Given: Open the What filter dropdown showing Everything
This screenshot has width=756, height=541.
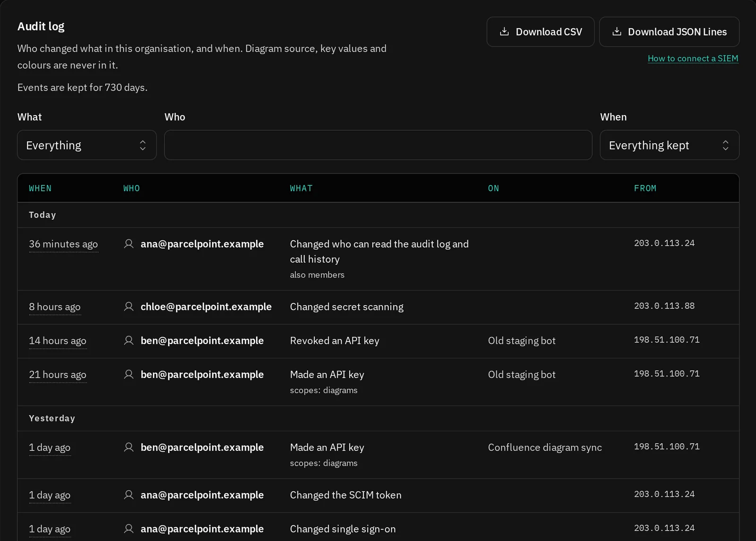Looking at the screenshot, I should tap(87, 145).
